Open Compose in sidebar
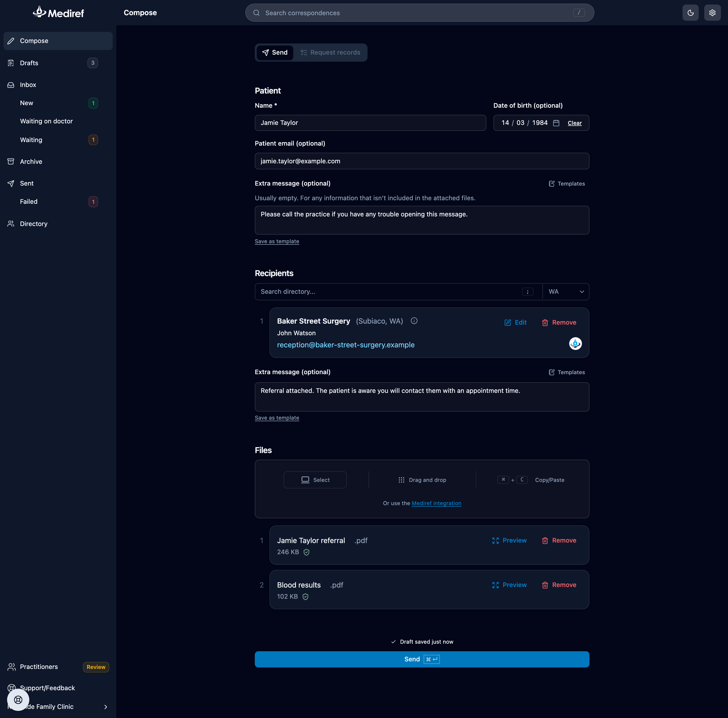 click(58, 41)
